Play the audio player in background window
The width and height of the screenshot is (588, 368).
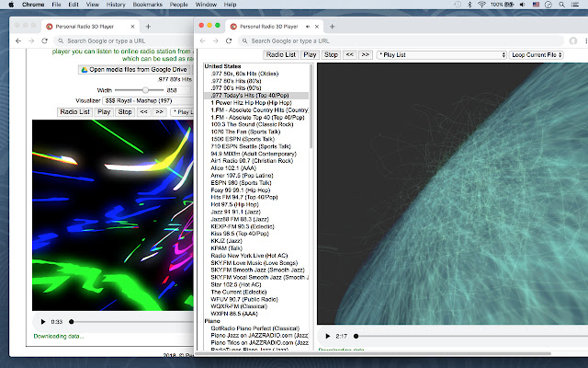tap(43, 322)
